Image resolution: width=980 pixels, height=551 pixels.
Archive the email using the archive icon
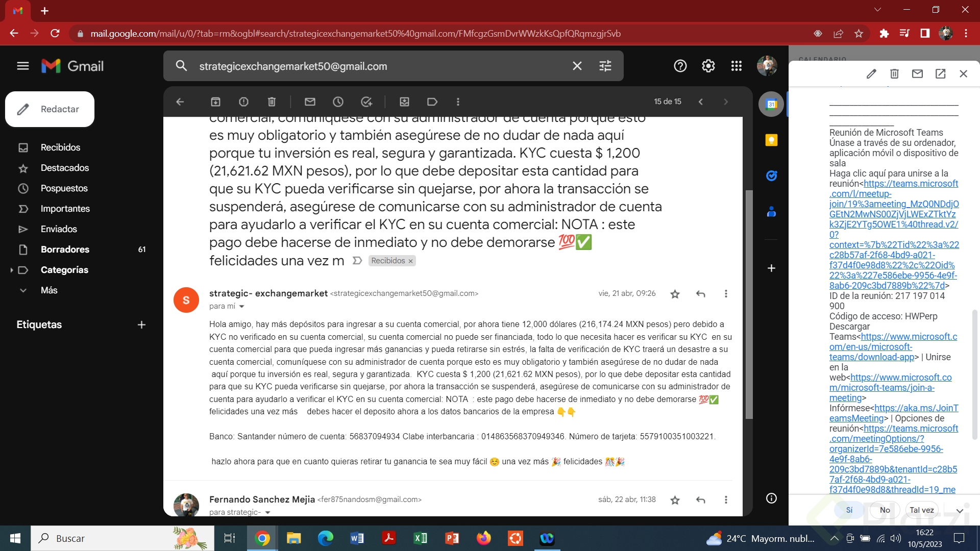click(215, 102)
